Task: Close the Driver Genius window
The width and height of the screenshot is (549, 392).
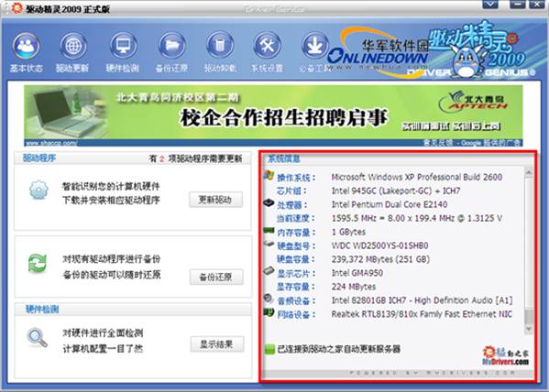Action: pyautogui.click(x=536, y=5)
